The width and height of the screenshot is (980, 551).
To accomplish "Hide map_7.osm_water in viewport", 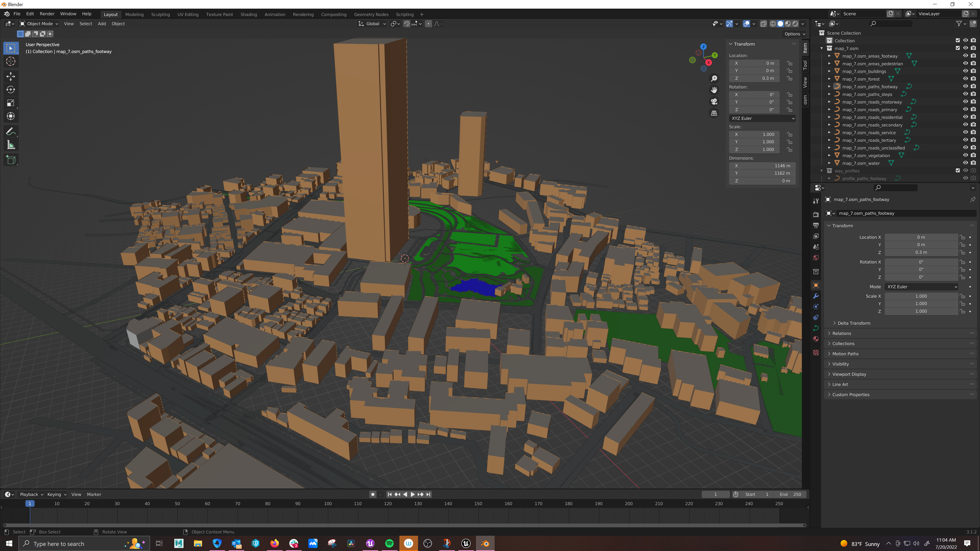I will pyautogui.click(x=965, y=163).
